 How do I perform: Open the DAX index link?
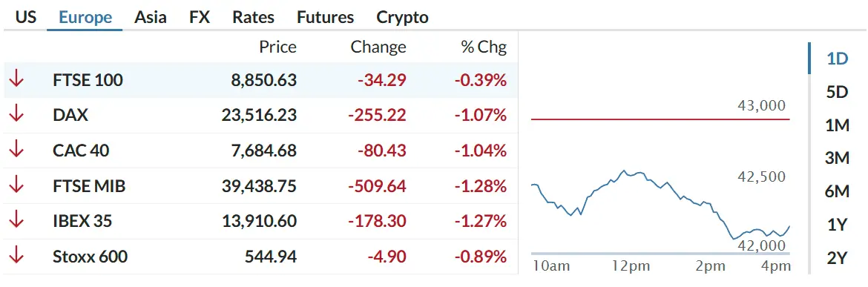click(x=70, y=115)
